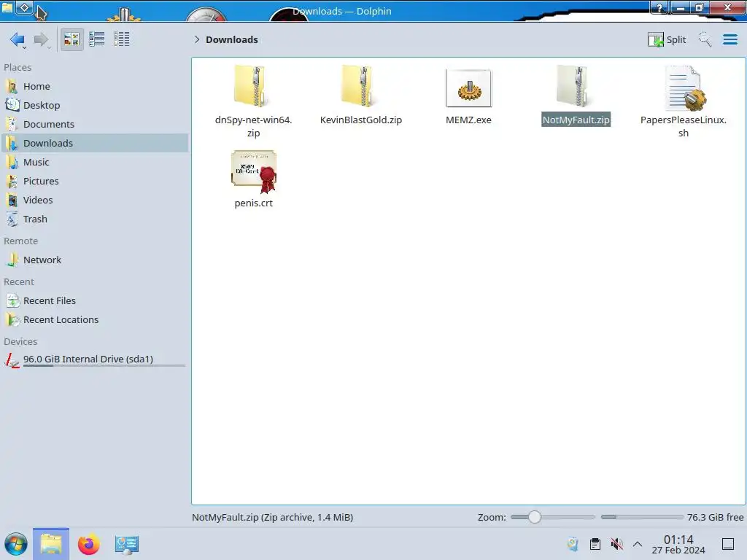This screenshot has height=560, width=747.
Task: Click the Downloads breadcrumb label
Action: (231, 39)
